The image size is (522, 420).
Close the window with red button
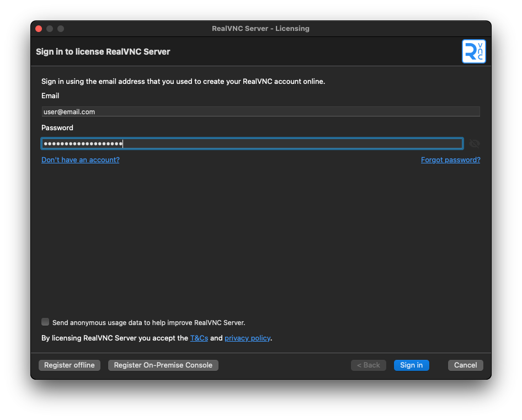[39, 29]
